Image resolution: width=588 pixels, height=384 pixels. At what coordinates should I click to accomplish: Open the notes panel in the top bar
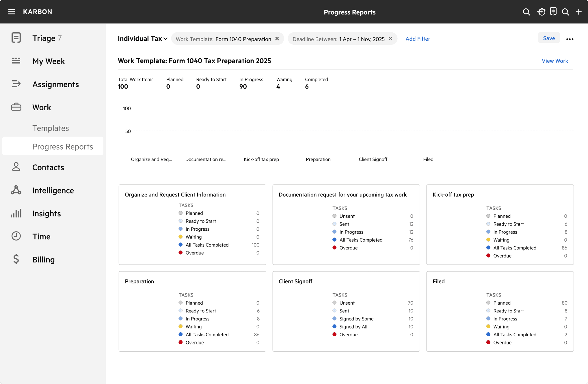point(553,12)
